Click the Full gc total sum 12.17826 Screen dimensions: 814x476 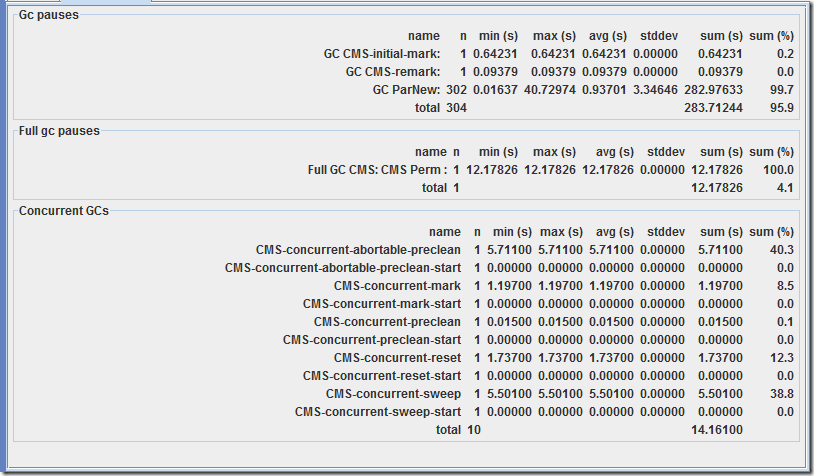(716, 187)
